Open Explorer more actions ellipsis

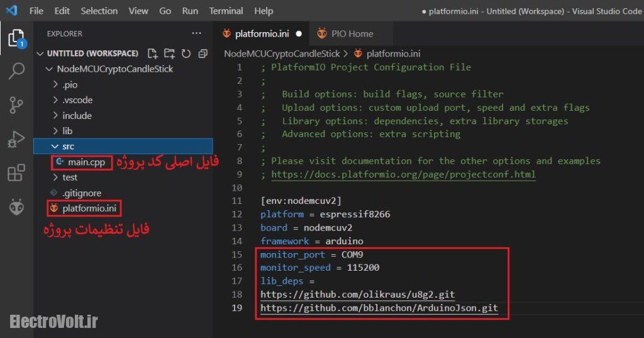pyautogui.click(x=197, y=33)
